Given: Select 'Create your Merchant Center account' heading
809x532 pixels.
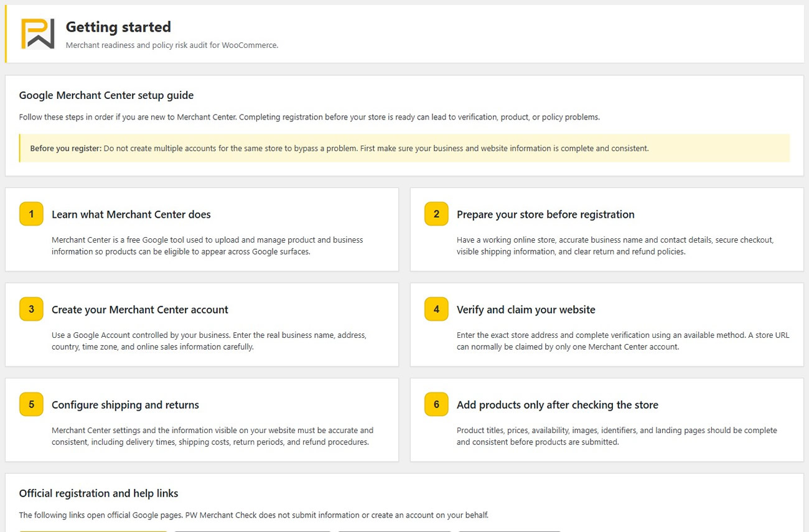Looking at the screenshot, I should pos(140,310).
